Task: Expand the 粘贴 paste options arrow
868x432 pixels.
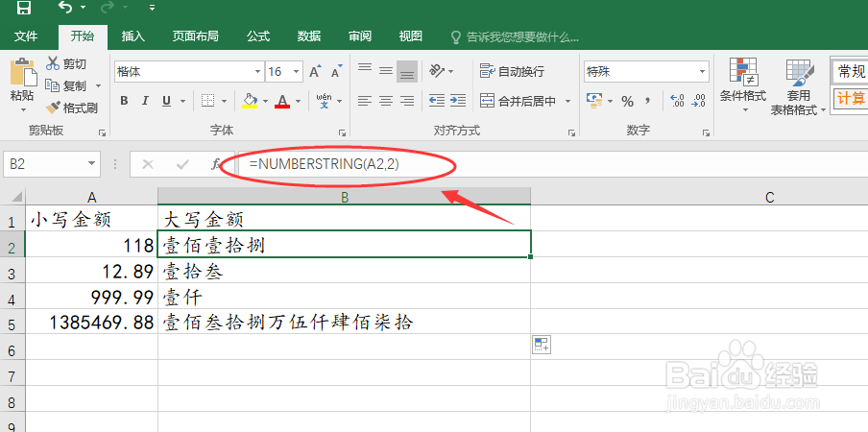Action: (x=23, y=109)
